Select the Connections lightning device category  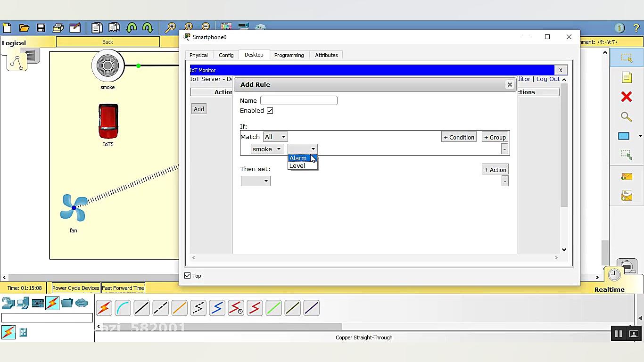pyautogui.click(x=52, y=303)
